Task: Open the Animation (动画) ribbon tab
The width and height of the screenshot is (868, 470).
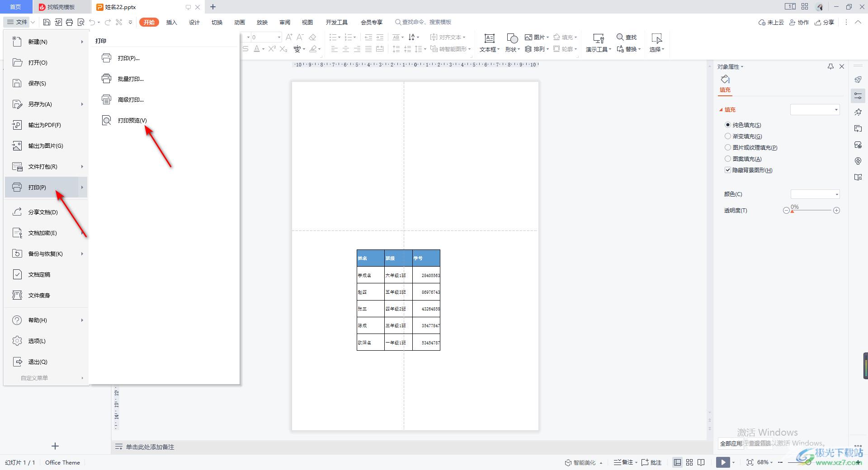Action: pyautogui.click(x=240, y=22)
